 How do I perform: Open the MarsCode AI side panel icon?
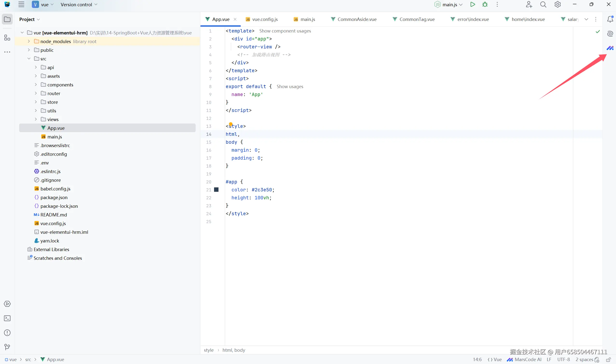click(x=610, y=48)
